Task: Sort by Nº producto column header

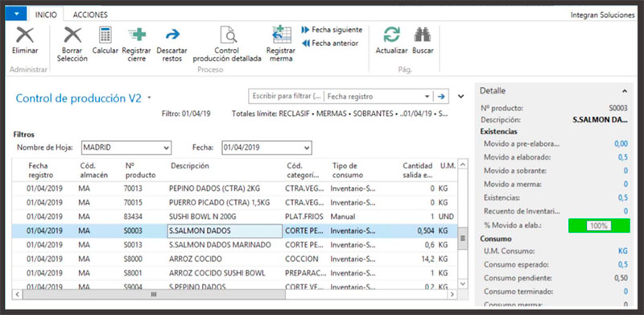Action: (x=140, y=170)
